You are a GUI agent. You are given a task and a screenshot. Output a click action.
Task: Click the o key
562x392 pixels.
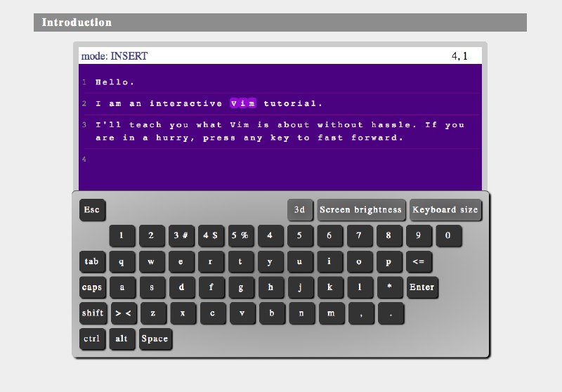pyautogui.click(x=360, y=261)
